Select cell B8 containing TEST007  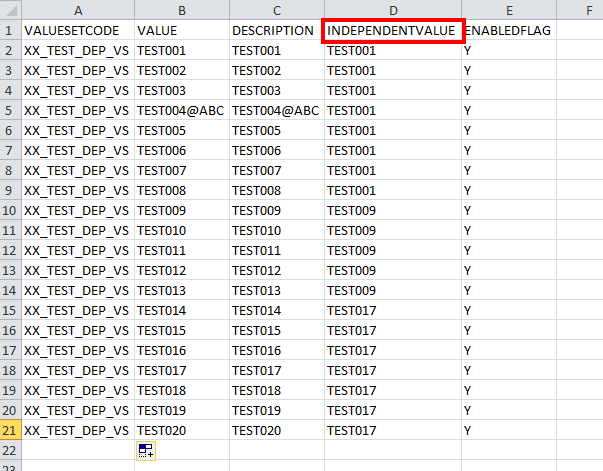tap(182, 170)
